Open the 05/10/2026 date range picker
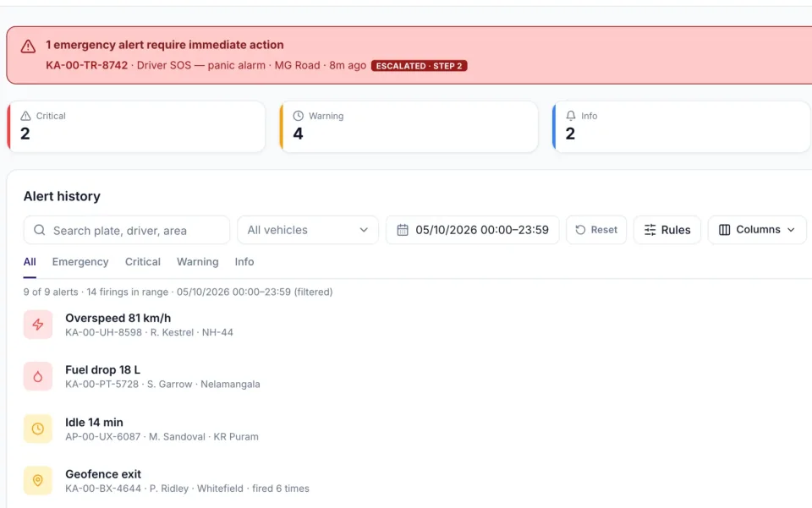 pyautogui.click(x=472, y=230)
